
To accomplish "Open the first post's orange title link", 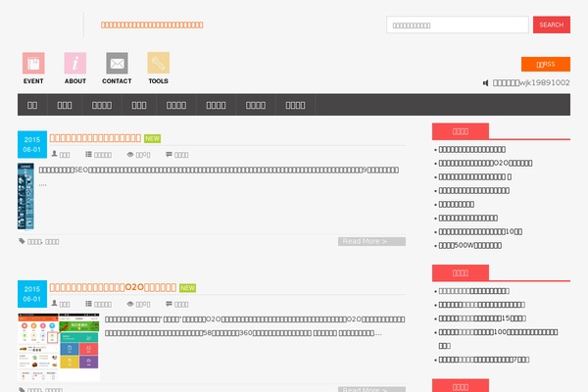I will [95, 138].
